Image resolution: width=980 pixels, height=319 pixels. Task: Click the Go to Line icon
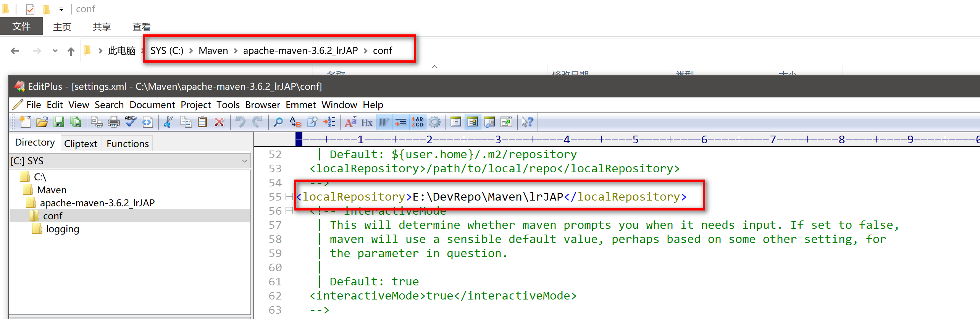[329, 122]
